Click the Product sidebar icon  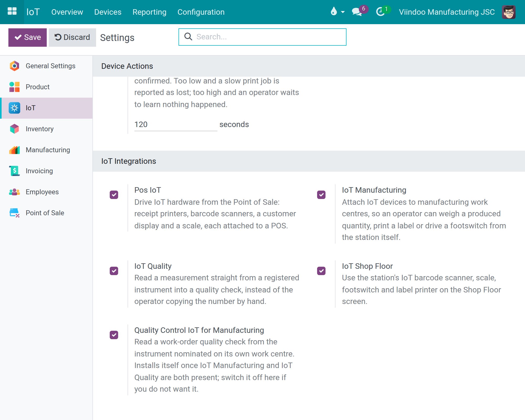[14, 87]
